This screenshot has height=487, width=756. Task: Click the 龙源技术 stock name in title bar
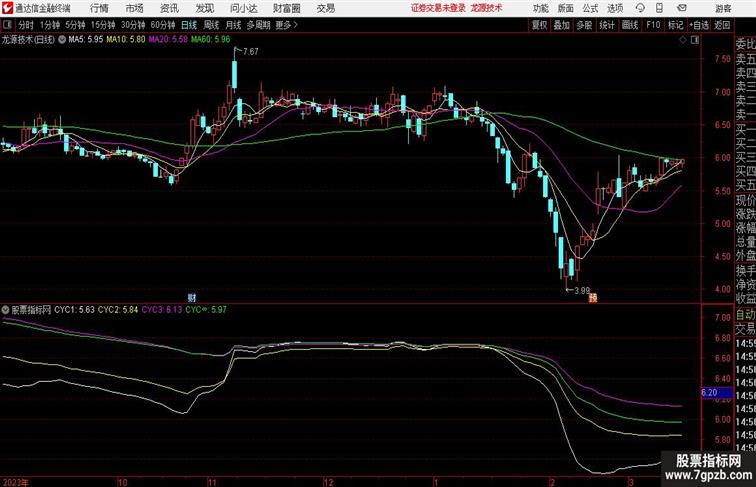tap(486, 8)
